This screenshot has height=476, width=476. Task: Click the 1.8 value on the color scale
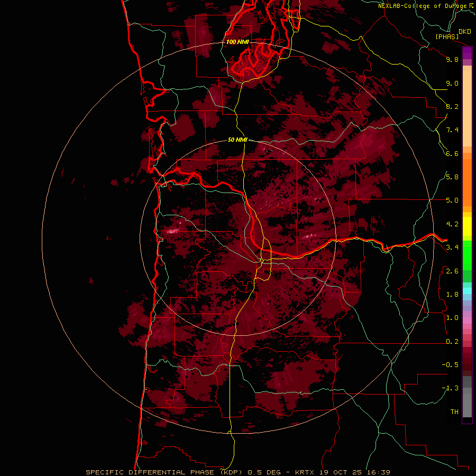452,295
